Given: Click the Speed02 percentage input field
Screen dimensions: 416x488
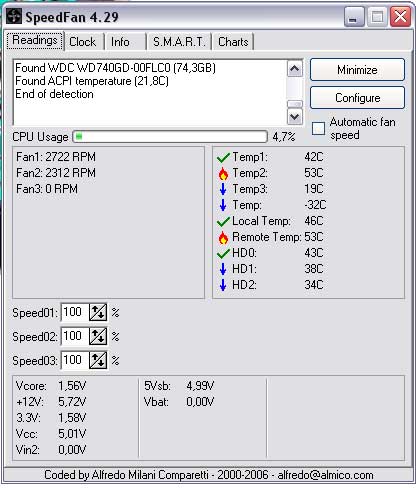Looking at the screenshot, I should [75, 336].
